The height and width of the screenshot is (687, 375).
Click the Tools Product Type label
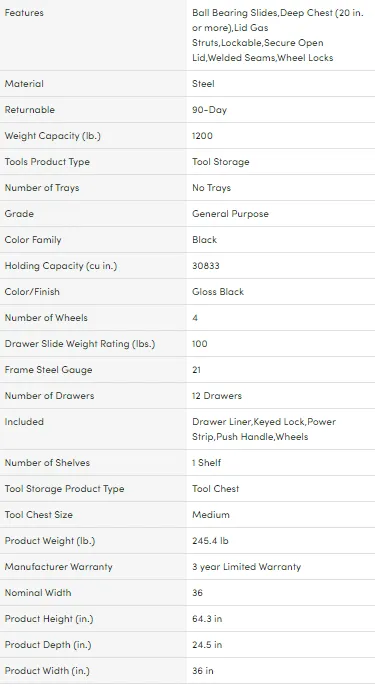(47, 162)
